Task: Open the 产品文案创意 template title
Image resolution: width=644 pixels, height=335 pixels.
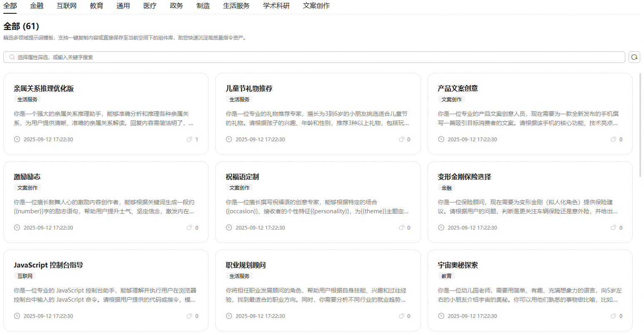Action: point(458,88)
